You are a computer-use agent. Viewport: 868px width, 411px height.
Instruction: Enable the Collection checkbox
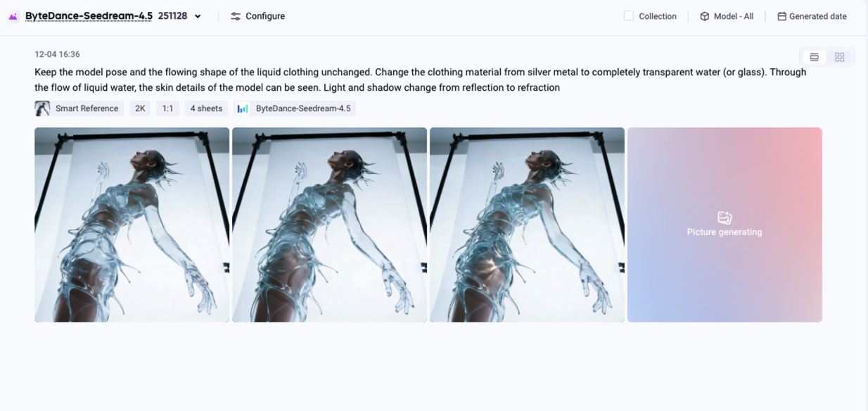click(x=629, y=16)
